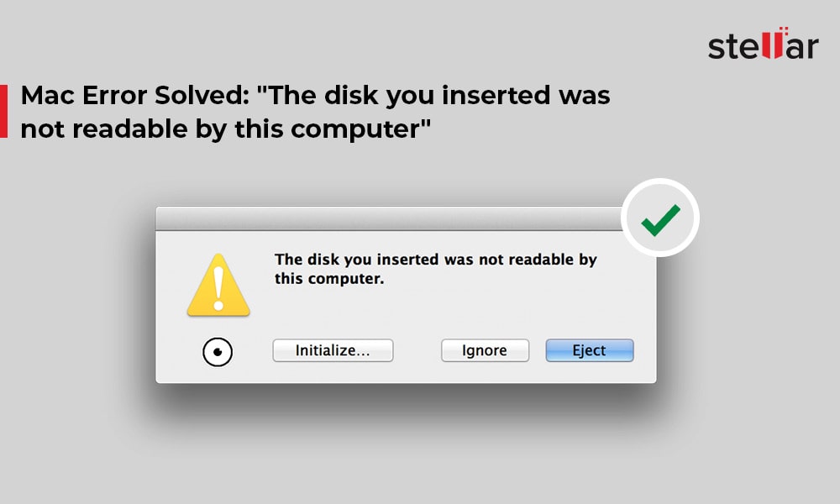The width and height of the screenshot is (840, 504).
Task: Click the letters "ar" in the Stellar wordmark
Action: [x=802, y=48]
